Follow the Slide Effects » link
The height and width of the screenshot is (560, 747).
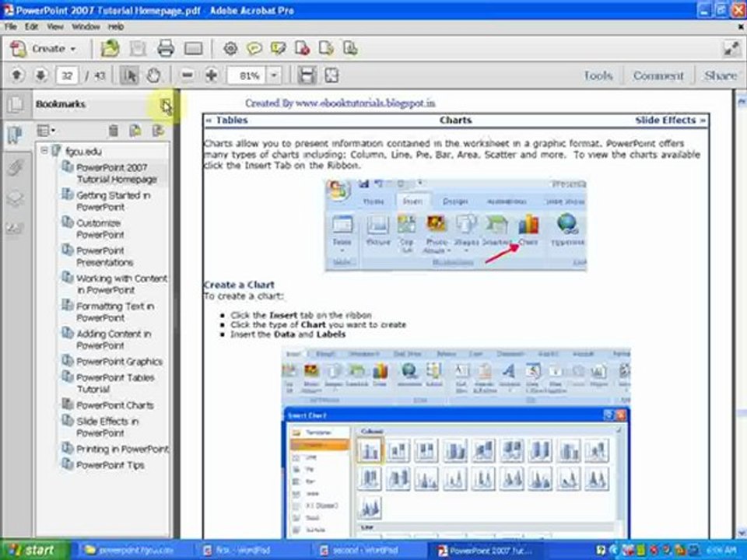pos(670,120)
